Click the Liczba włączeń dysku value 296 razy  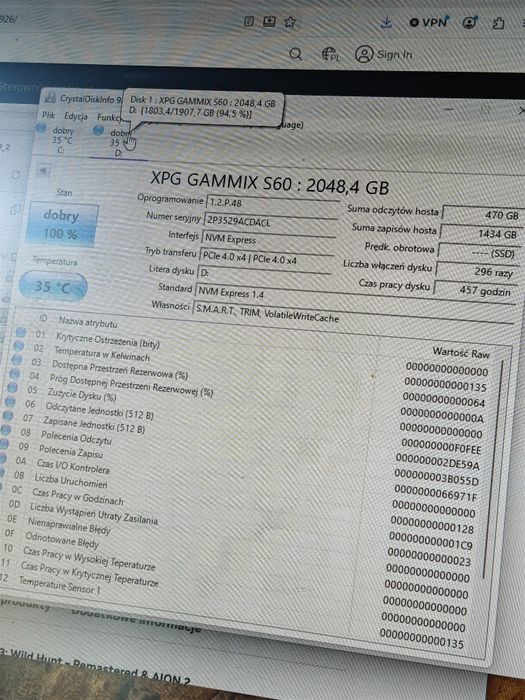pyautogui.click(x=477, y=271)
